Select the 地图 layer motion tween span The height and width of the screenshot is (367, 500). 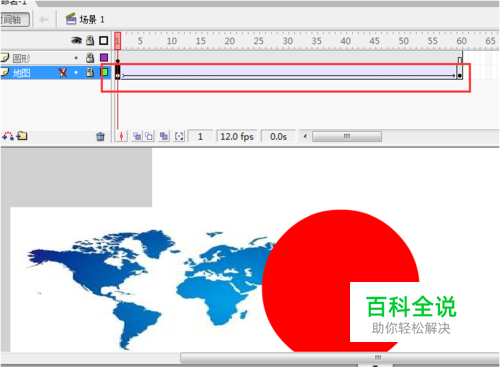289,72
